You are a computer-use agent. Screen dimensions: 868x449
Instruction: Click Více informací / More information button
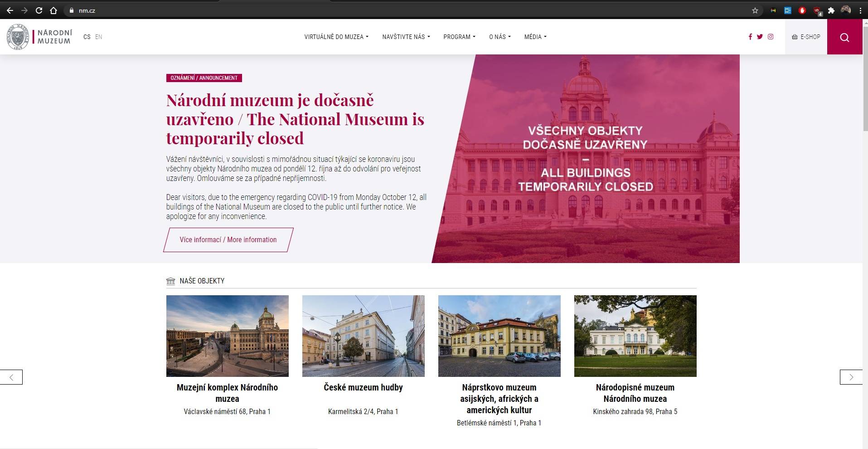[228, 239]
